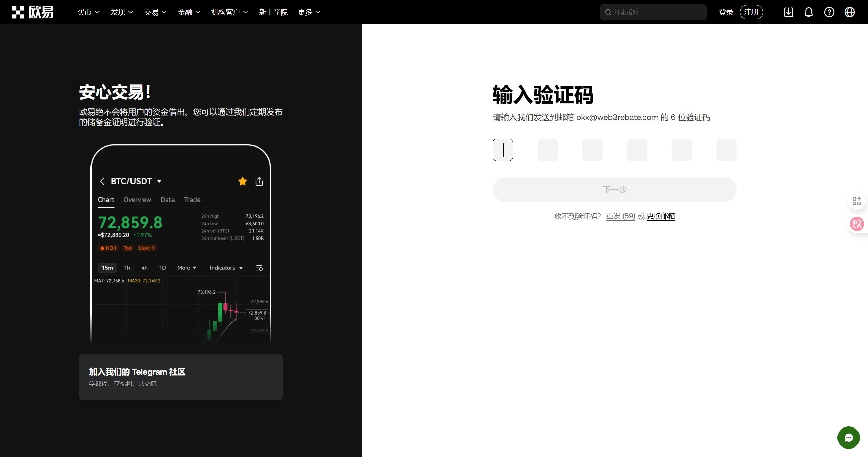Viewport: 868px width, 457px height.
Task: Open the BTC/USDT pair selector dropdown
Action: (159, 181)
